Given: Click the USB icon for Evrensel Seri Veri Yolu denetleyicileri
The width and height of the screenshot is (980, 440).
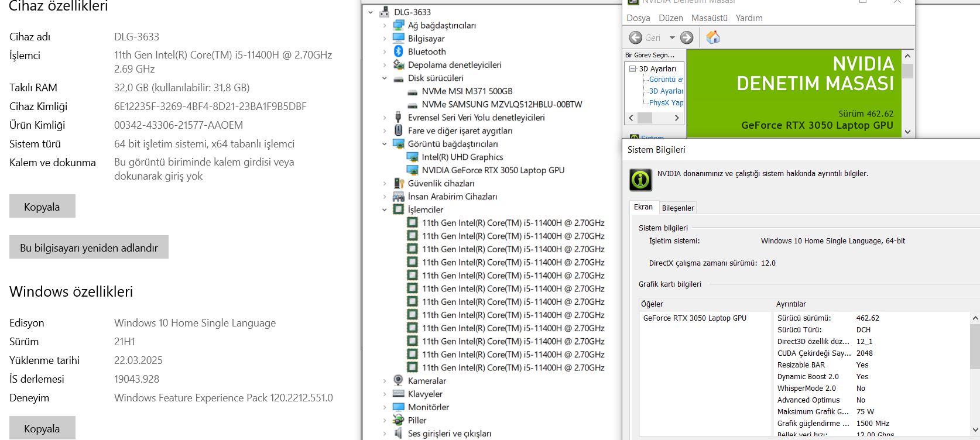Looking at the screenshot, I should [399, 118].
